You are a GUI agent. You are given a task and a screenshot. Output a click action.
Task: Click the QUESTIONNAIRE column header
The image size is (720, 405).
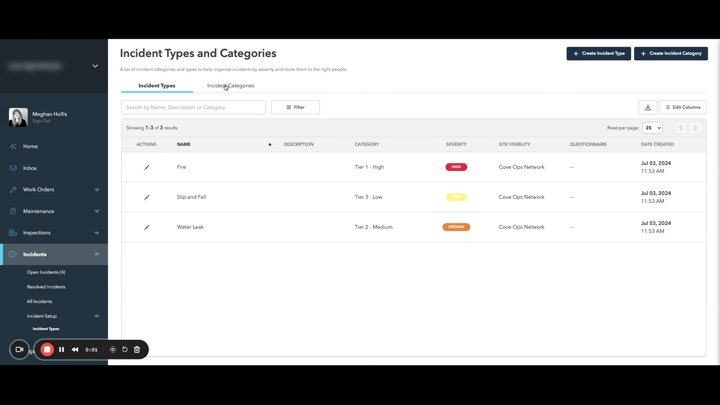pyautogui.click(x=588, y=144)
